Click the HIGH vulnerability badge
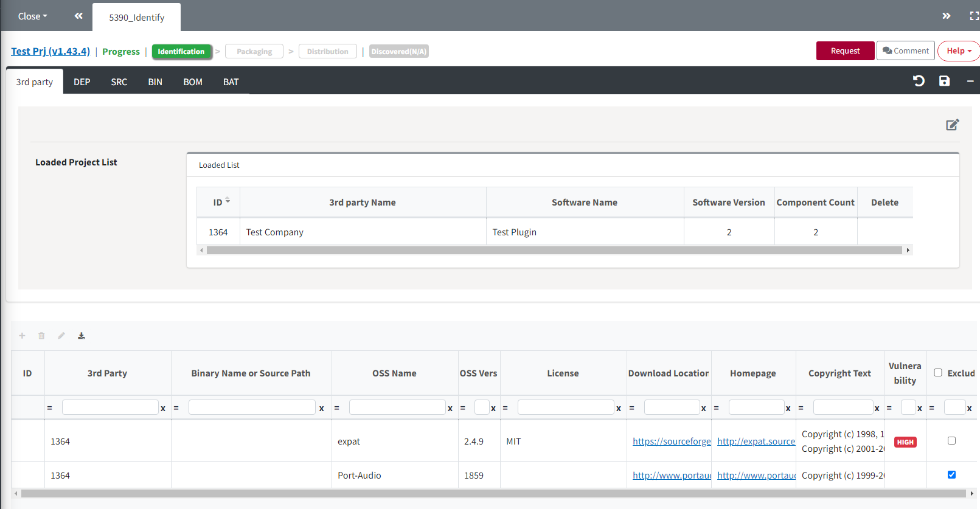 point(905,442)
